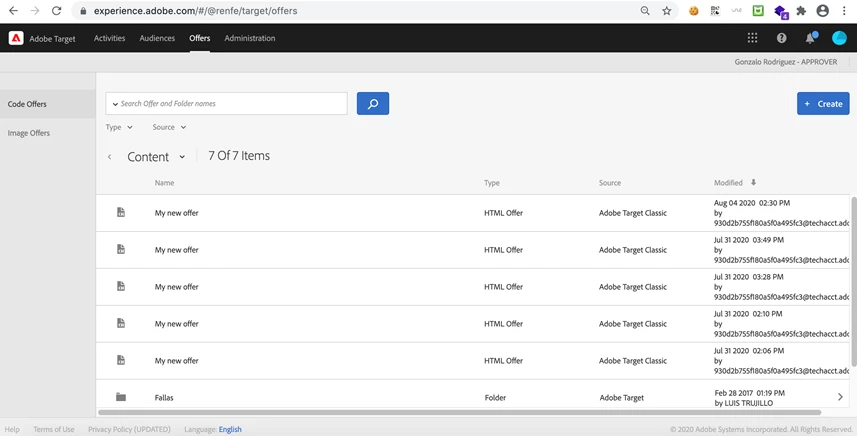The width and height of the screenshot is (857, 436).
Task: Click the HTML offer icon dated 02:06 PM
Action: point(121,360)
